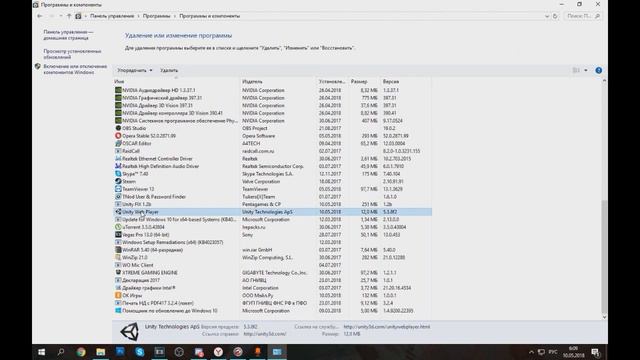
Task: Click the Realtek High Definition Audio Driver icon
Action: (118, 166)
